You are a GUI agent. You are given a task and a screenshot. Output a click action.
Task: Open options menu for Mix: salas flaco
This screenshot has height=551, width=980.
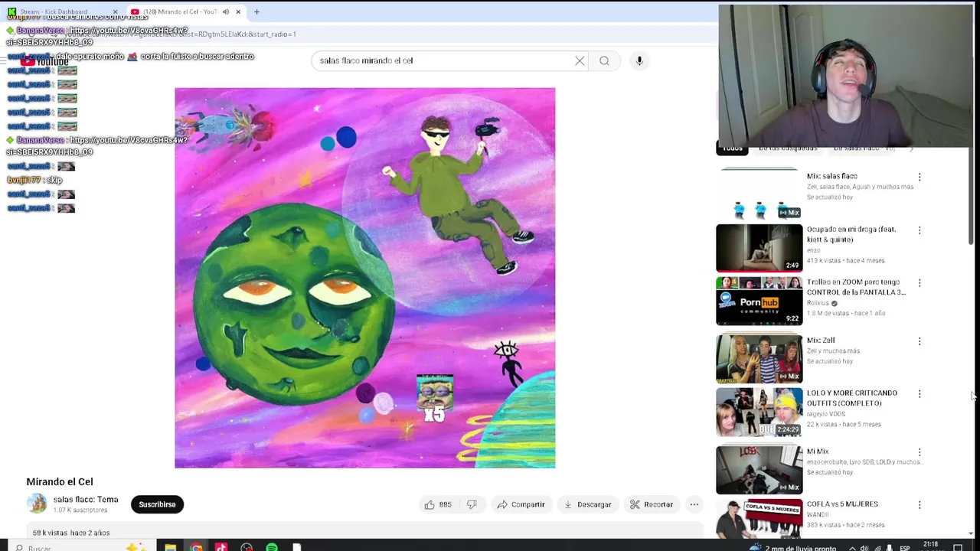pos(920,177)
